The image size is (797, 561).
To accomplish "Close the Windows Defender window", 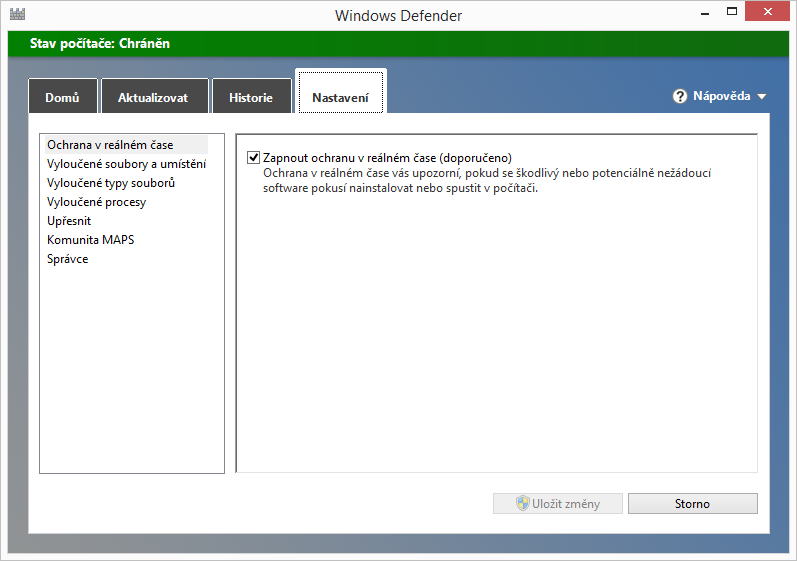I will (768, 12).
